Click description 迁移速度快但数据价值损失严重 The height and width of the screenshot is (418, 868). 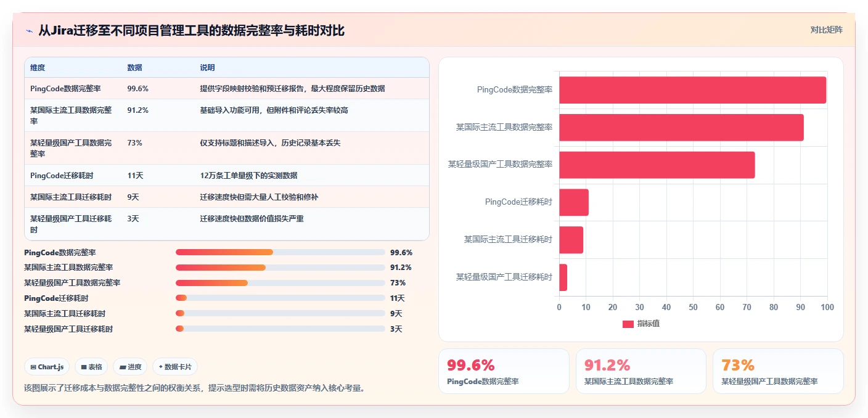252,219
